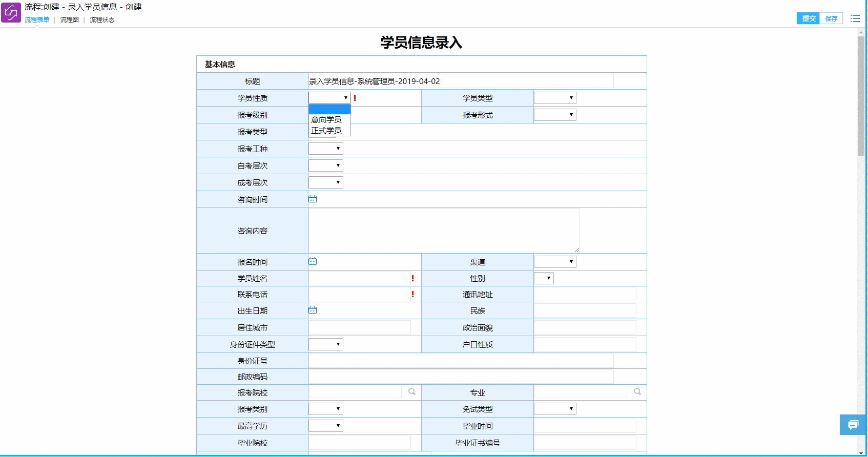Screen dimensions: 868x457
Task: Open the 报考类别 dropdown
Action: [x=326, y=409]
